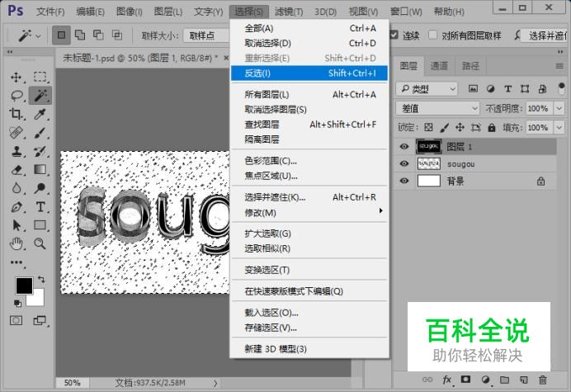Image resolution: width=571 pixels, height=392 pixels.
Task: Select the Path Selection tool
Action: click(x=16, y=225)
